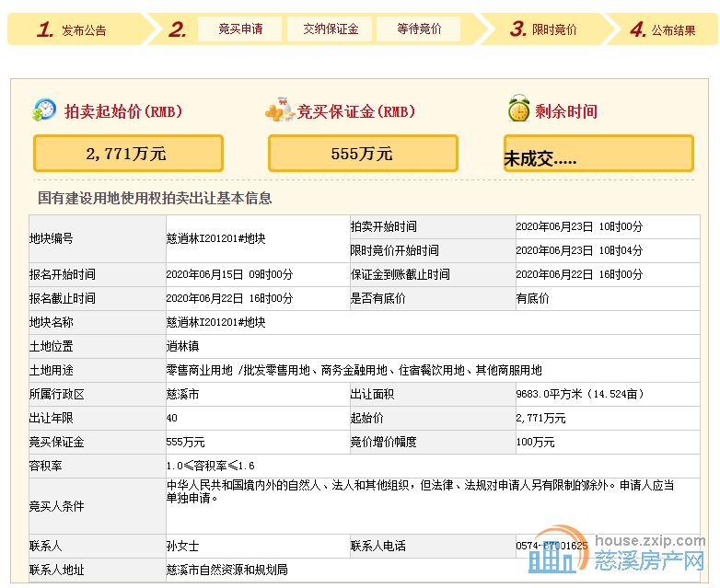720x588 pixels.
Task: Click the 逍林镇 land location cell
Action: click(x=184, y=346)
